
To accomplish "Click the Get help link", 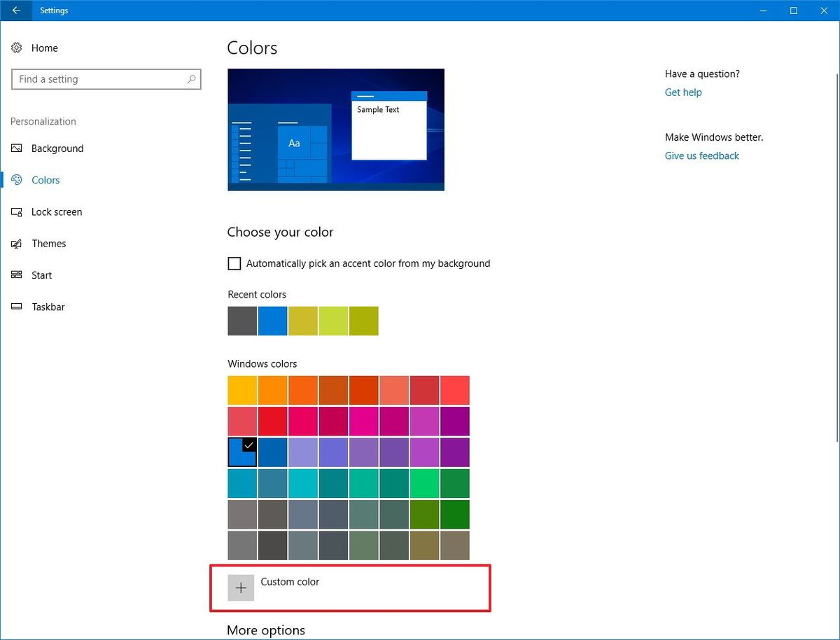I will click(x=683, y=92).
